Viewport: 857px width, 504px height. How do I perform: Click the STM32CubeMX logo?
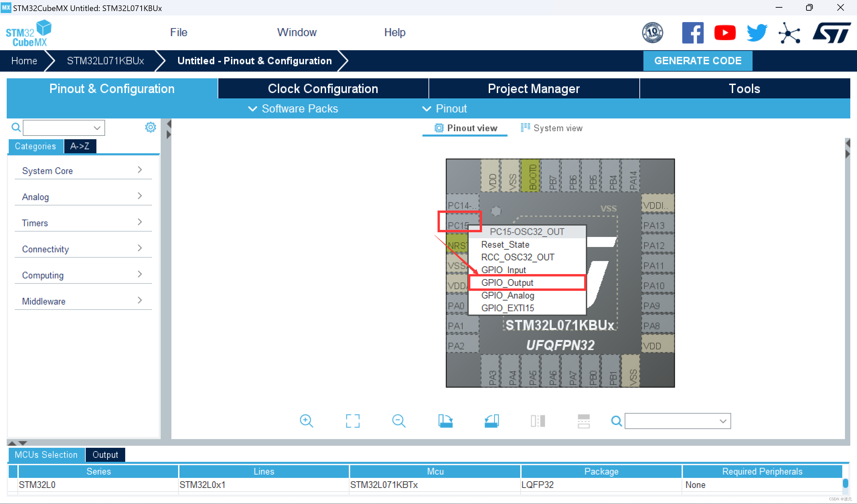[x=28, y=33]
